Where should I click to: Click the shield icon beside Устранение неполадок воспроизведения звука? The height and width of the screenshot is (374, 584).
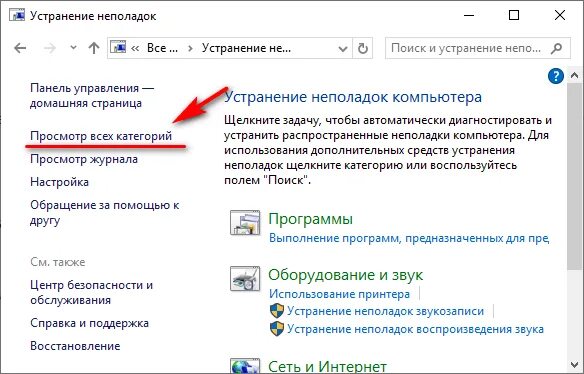coord(277,329)
